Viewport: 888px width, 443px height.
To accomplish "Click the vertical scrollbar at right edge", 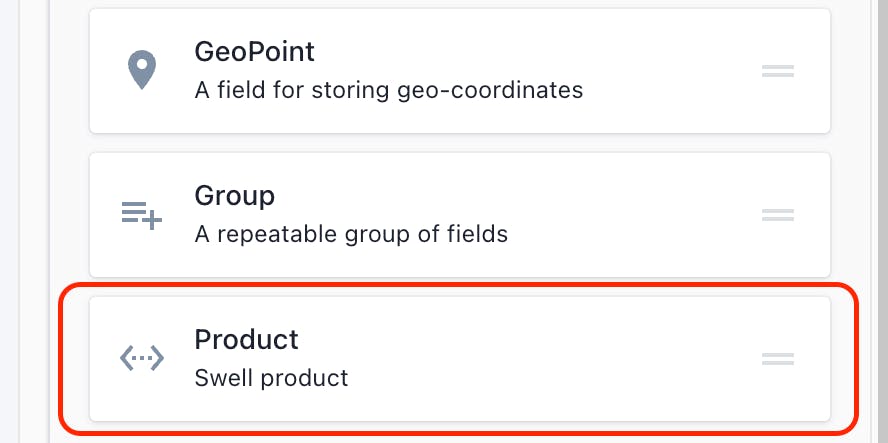I will pyautogui.click(x=883, y=221).
